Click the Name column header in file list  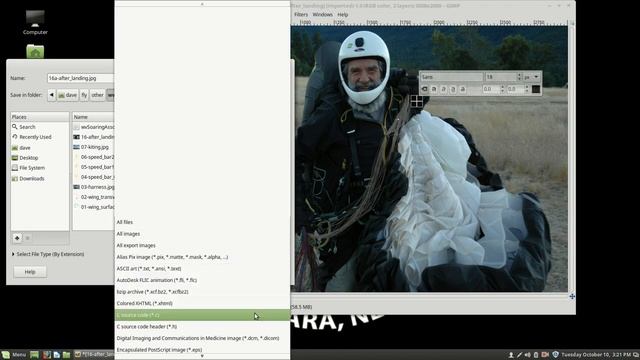click(93, 117)
